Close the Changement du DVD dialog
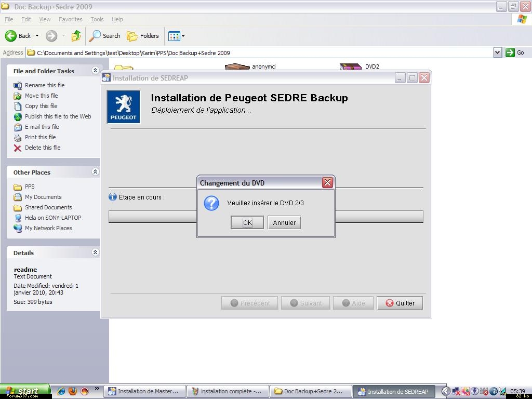 click(327, 182)
